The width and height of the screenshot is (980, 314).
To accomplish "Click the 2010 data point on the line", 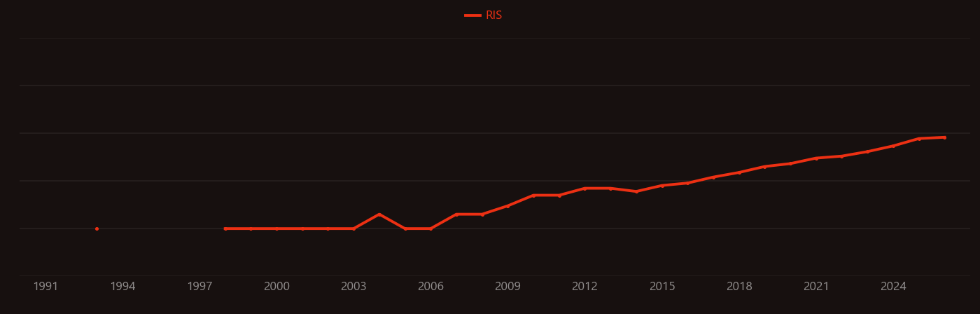I will coord(533,196).
